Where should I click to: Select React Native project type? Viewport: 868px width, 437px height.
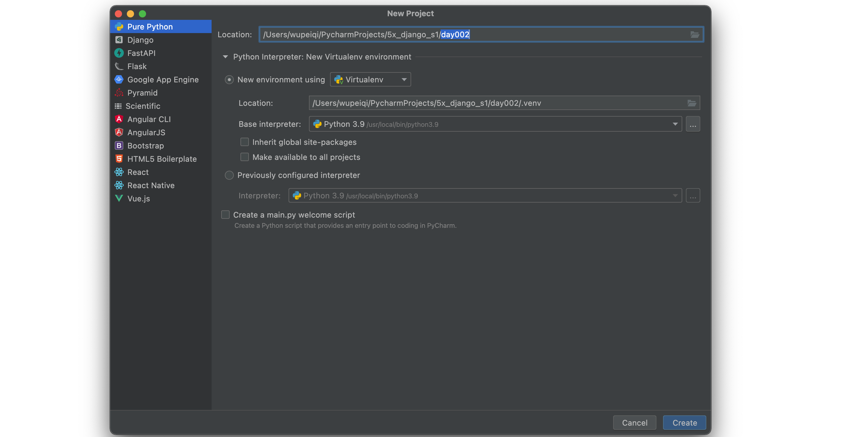(151, 185)
